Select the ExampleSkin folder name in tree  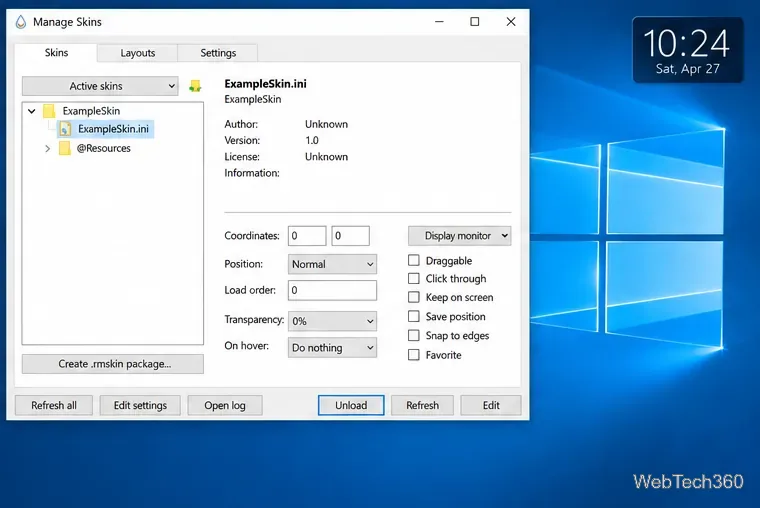(x=91, y=111)
